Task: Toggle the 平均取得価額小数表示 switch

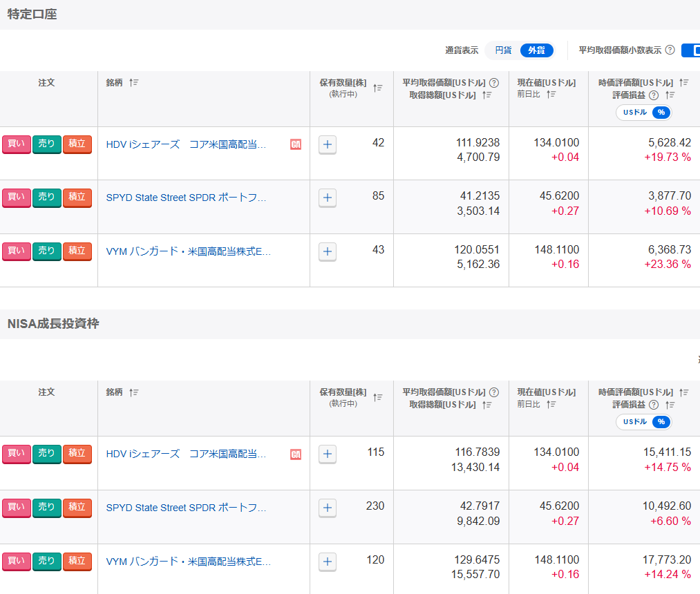Action: (x=690, y=50)
